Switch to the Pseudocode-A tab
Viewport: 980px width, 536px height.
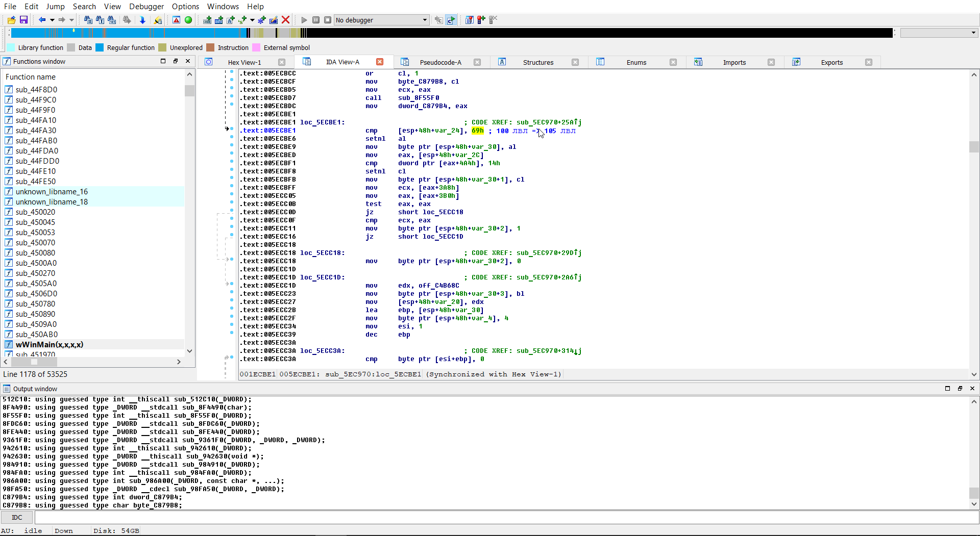[440, 62]
